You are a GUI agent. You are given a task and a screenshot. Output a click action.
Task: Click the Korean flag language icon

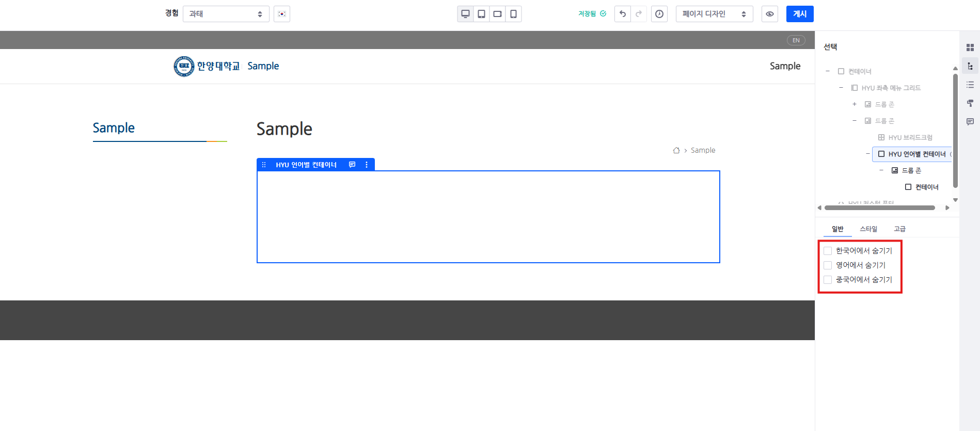pos(282,14)
